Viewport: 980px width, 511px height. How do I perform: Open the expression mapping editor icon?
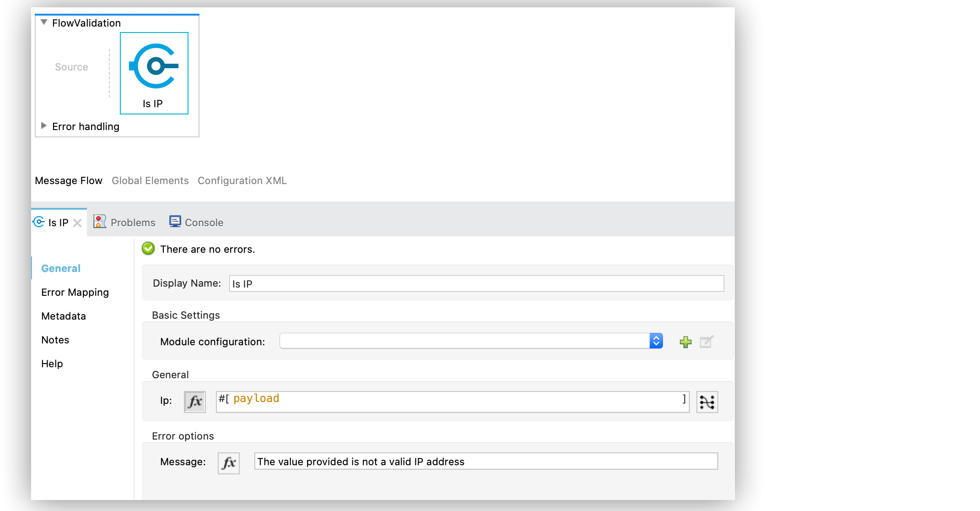click(x=707, y=402)
